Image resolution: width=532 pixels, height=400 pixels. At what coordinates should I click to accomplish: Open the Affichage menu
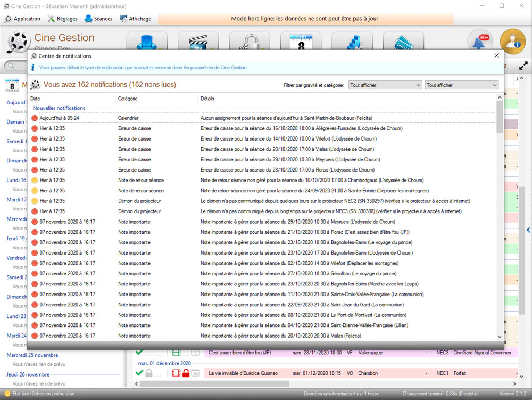pos(135,19)
